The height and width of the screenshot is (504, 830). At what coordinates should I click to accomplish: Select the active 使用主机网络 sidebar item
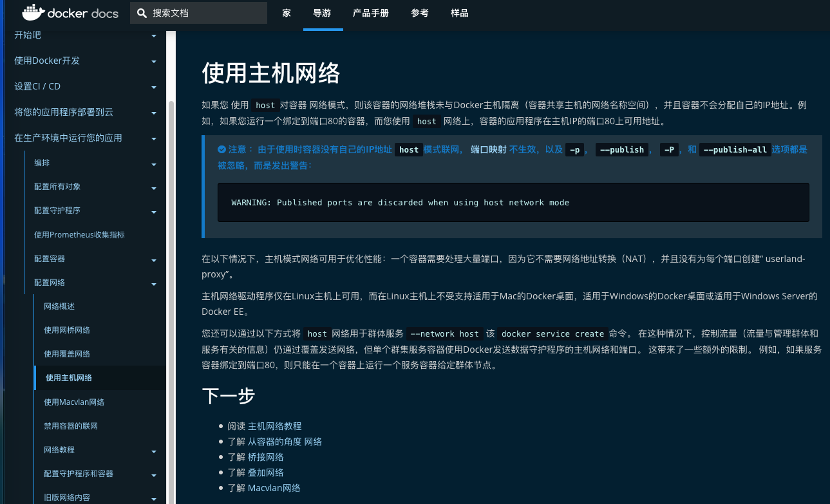click(x=100, y=378)
